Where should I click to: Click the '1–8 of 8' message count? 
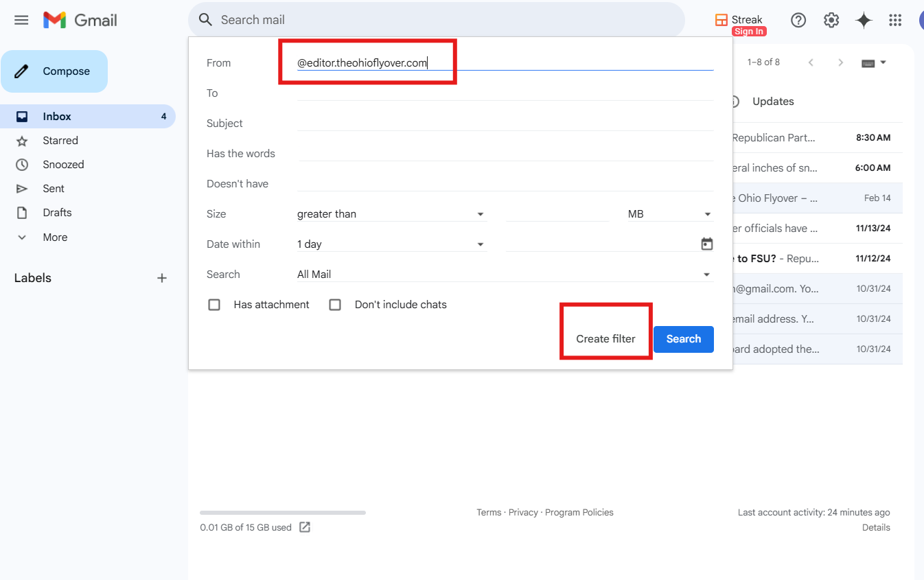click(x=763, y=62)
